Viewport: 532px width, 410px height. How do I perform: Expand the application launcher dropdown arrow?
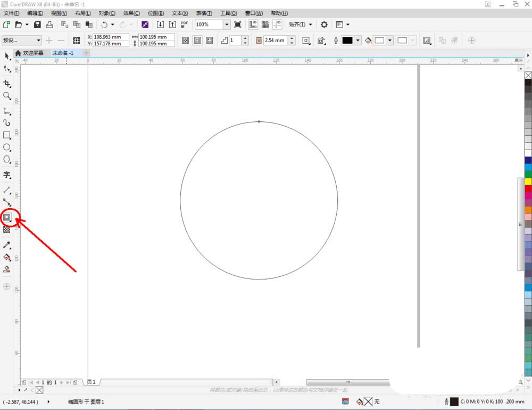click(x=348, y=24)
